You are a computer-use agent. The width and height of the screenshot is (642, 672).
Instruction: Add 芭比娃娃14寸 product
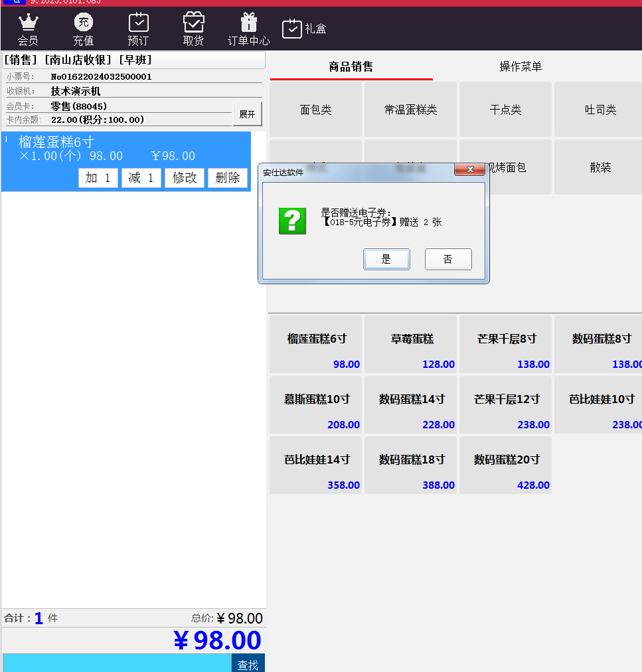point(316,465)
